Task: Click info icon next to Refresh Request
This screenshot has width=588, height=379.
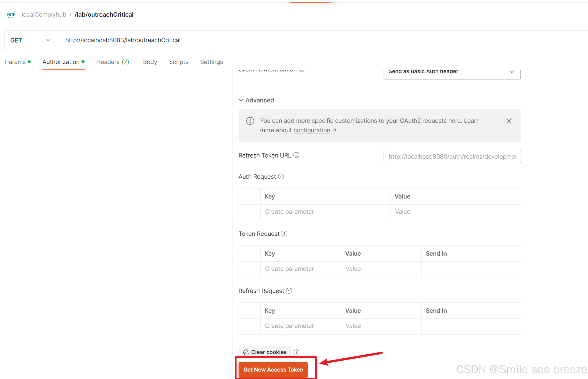Action: pos(289,291)
